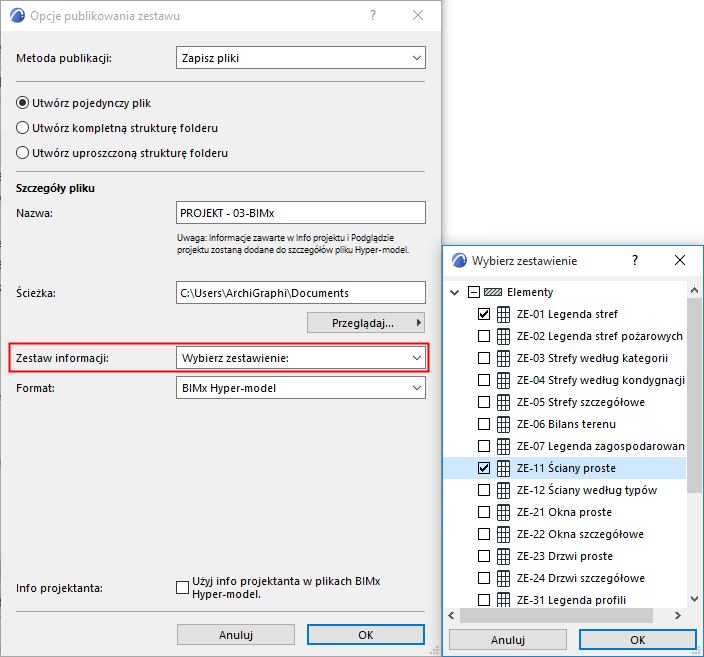
Task: Open the Zestaw informacji dropdown
Action: click(x=301, y=358)
